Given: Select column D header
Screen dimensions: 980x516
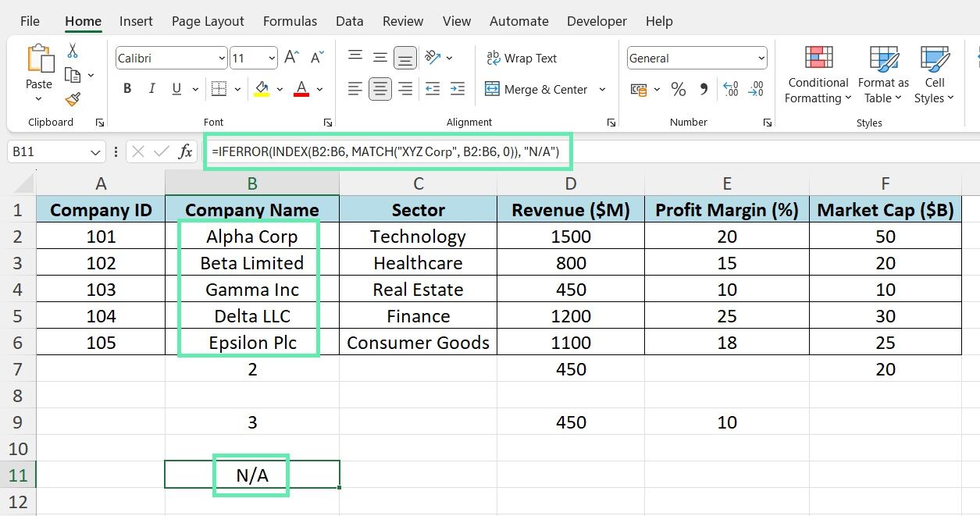Looking at the screenshot, I should pos(571,183).
